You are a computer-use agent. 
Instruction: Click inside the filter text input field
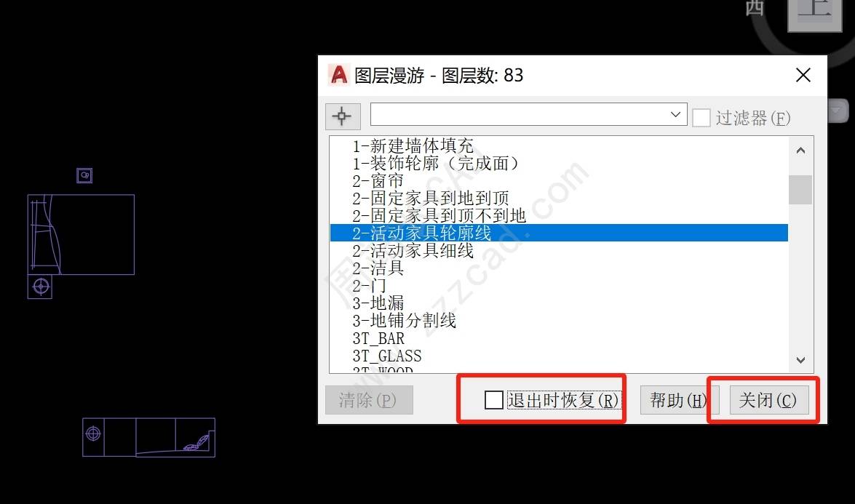(x=519, y=114)
